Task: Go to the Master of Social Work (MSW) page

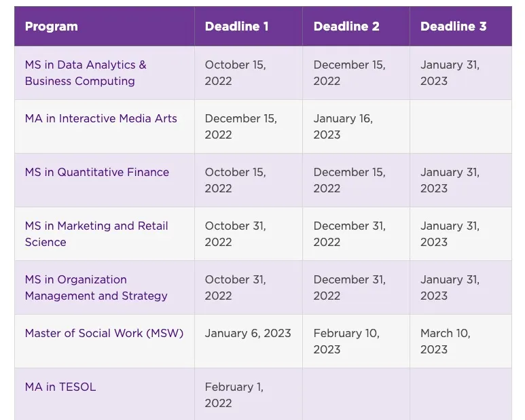Action: coord(104,333)
